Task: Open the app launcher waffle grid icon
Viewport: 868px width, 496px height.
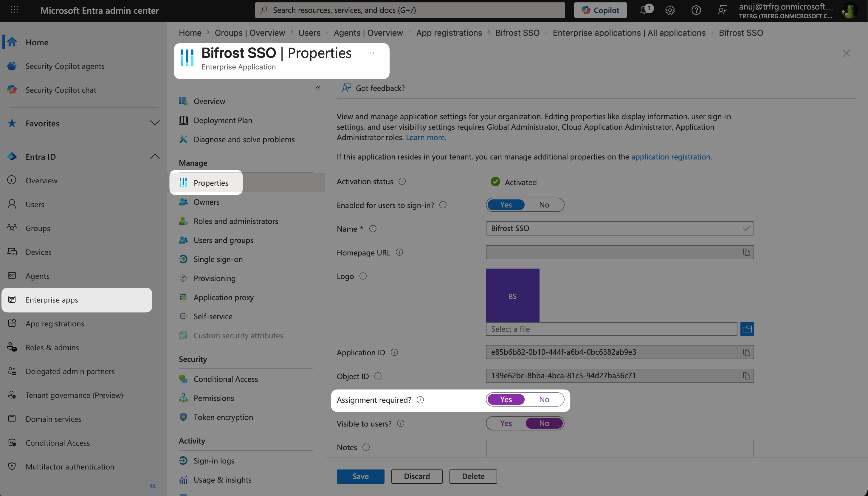Action: pyautogui.click(x=14, y=10)
